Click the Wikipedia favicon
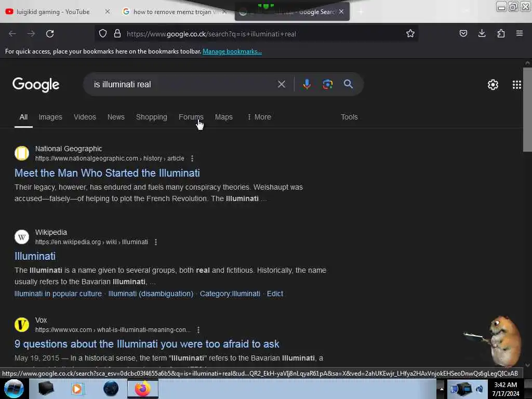The width and height of the screenshot is (532, 399). coord(22,237)
